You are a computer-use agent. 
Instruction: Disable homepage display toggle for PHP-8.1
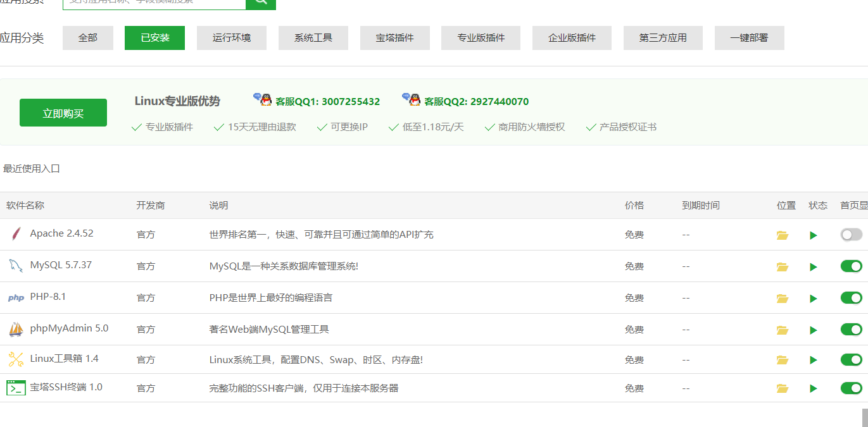pos(851,298)
